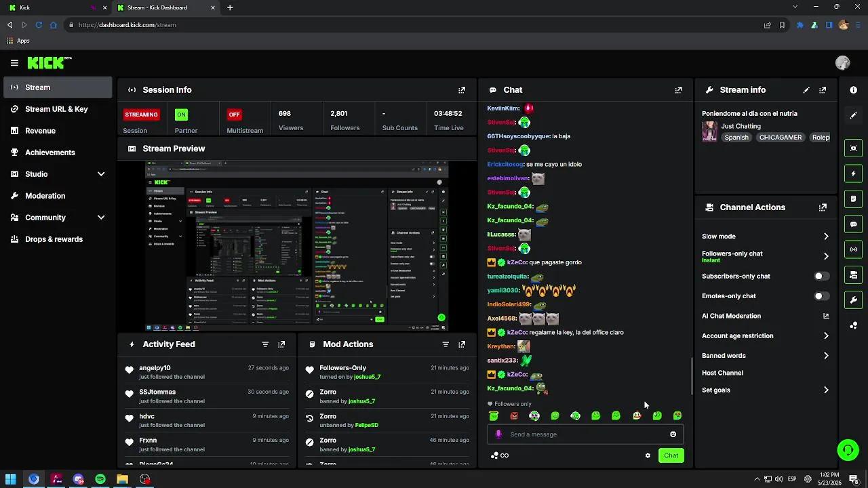Open the green support headset button
The width and height of the screenshot is (868, 488).
pos(847,450)
